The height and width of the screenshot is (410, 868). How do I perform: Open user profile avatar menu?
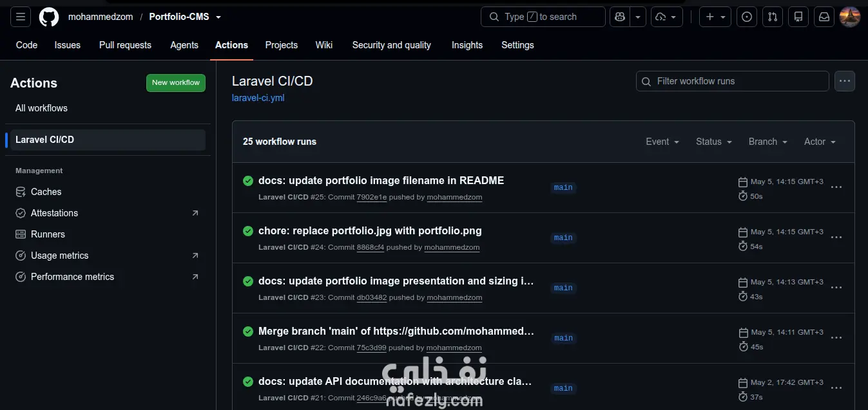pyautogui.click(x=850, y=17)
